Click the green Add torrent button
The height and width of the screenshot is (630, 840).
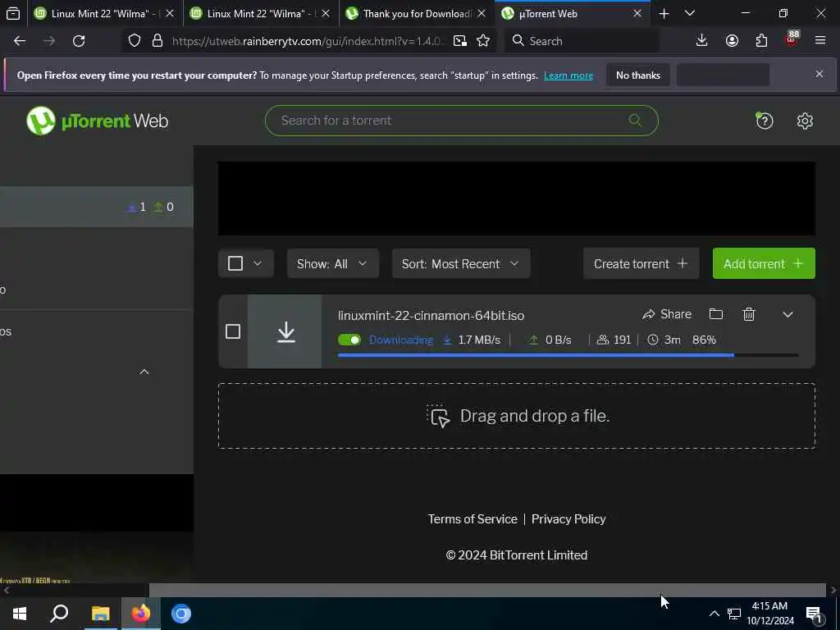[764, 263]
